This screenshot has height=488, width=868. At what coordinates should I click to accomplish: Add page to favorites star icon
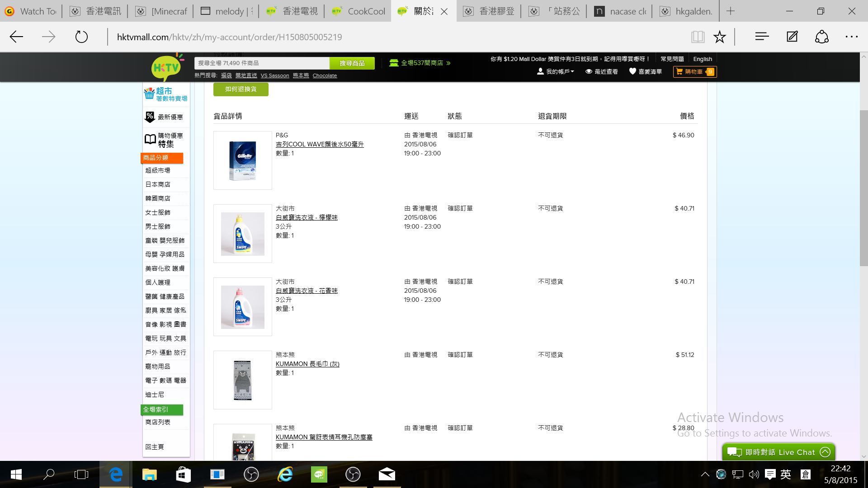(719, 37)
